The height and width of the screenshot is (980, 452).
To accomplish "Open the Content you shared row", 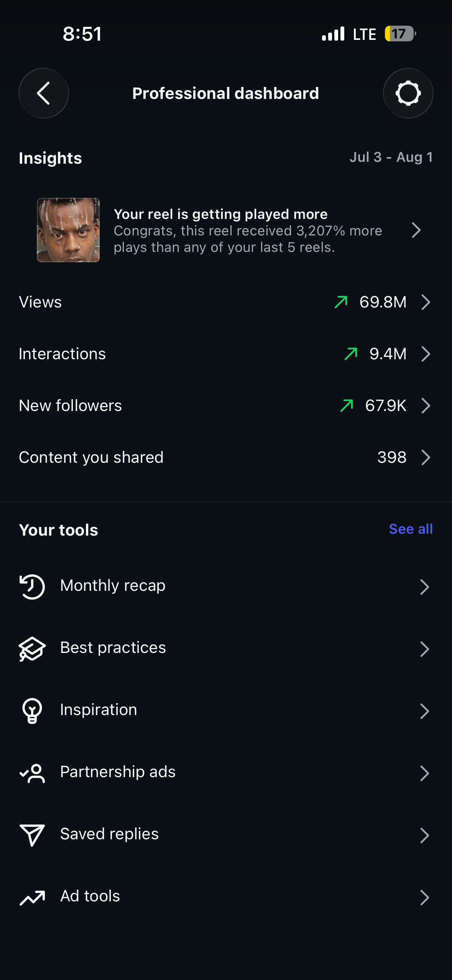I will [226, 457].
